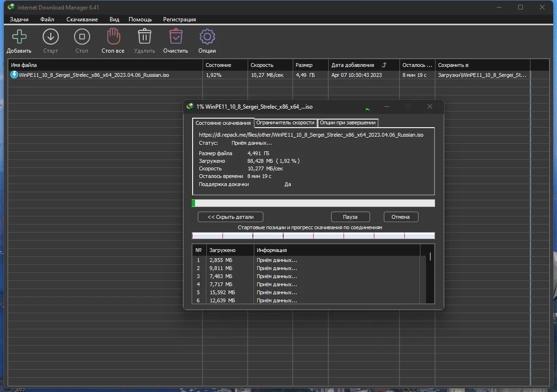Click the Добавить add-download toolbar icon
This screenshot has width=557, height=392.
(x=19, y=37)
